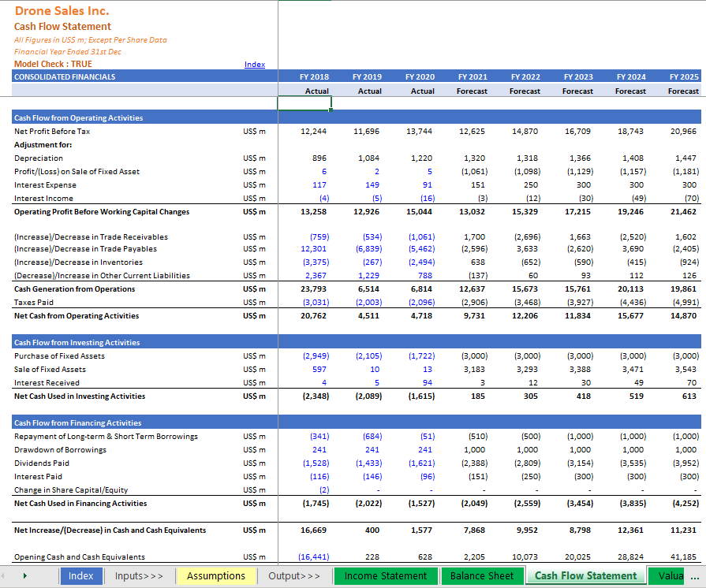
Task: Open the Index hyperlink
Action: [254, 65]
